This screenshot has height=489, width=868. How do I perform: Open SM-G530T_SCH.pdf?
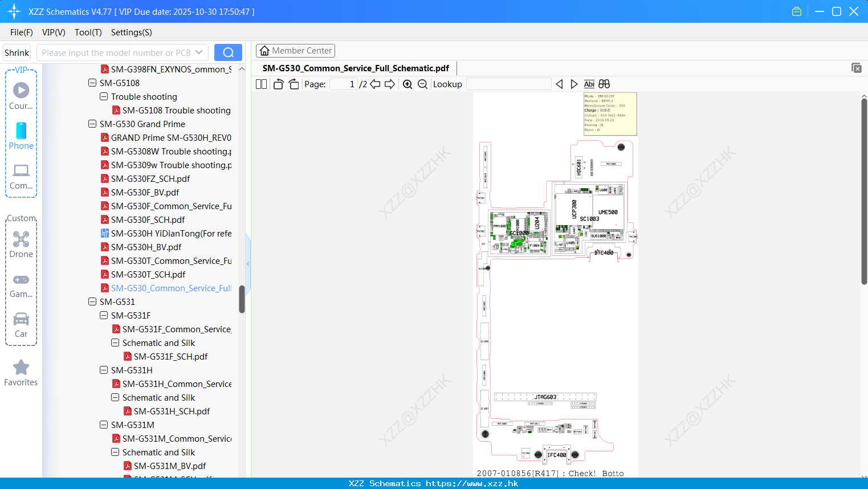(x=143, y=274)
